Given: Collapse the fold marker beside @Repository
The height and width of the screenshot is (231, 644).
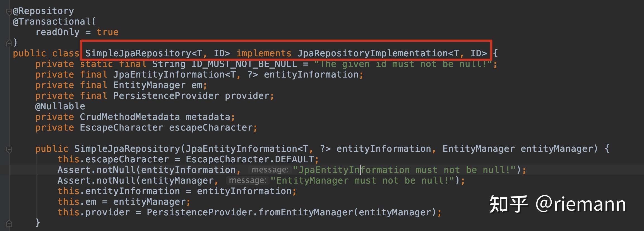Looking at the screenshot, I should 9,12.
